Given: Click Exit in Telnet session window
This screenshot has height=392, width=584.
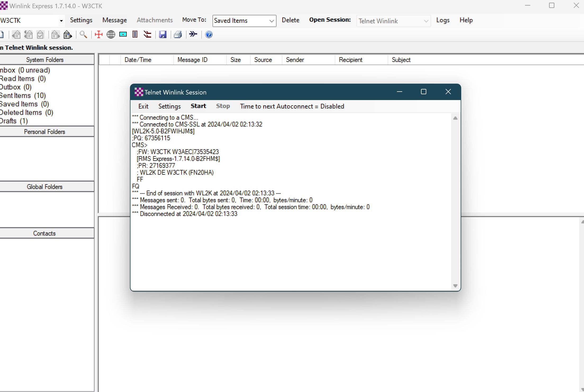Looking at the screenshot, I should (143, 106).
